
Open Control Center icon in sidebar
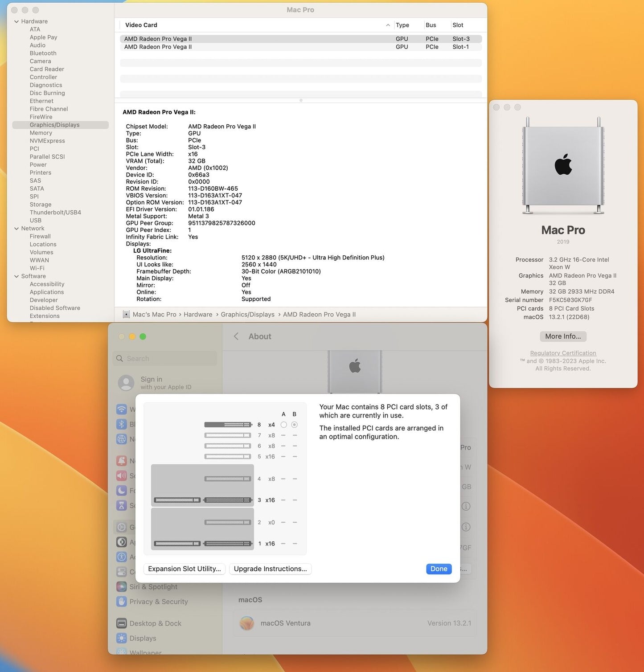coord(121,572)
